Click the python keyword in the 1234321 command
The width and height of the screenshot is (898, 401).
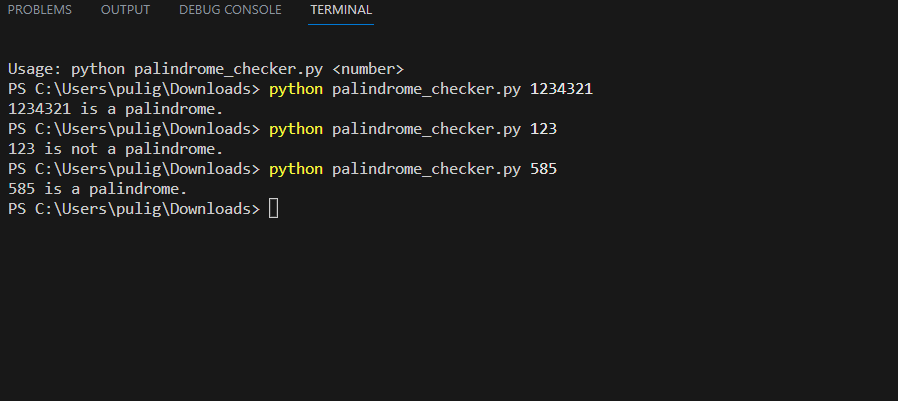click(x=296, y=89)
